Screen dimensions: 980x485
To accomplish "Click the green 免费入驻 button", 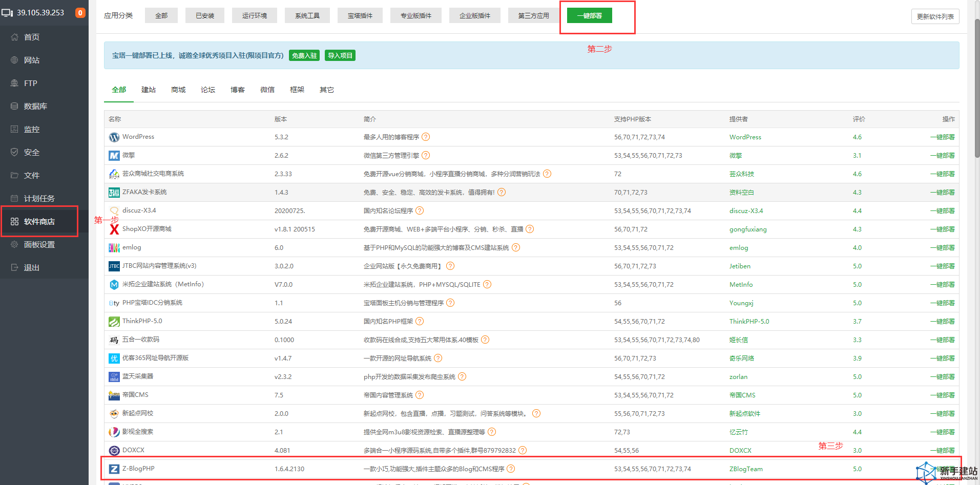I will coord(304,55).
